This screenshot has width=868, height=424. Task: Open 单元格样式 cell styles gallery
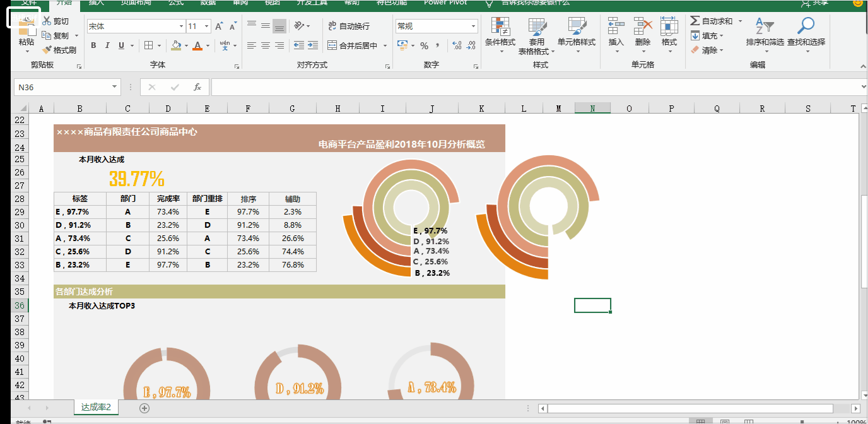tap(576, 35)
